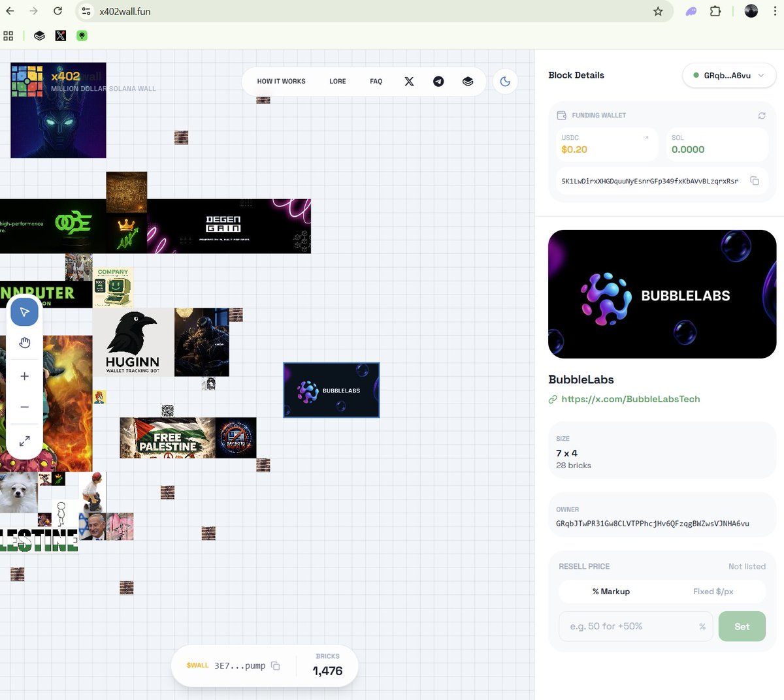
Task: Select the DEGEN GAIN block on wall
Action: click(x=229, y=226)
